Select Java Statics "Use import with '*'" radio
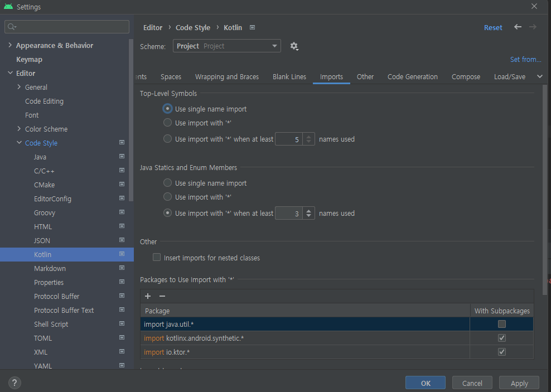The width and height of the screenshot is (551, 392). coord(168,197)
